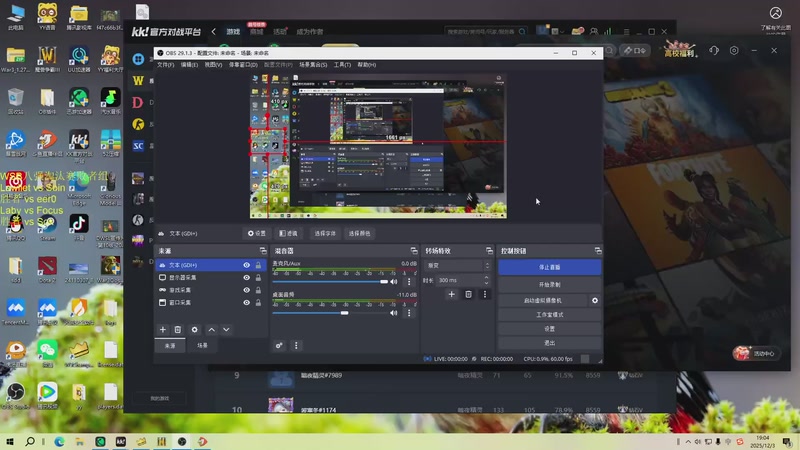Undock the 转场特效 panel

pos(489,251)
